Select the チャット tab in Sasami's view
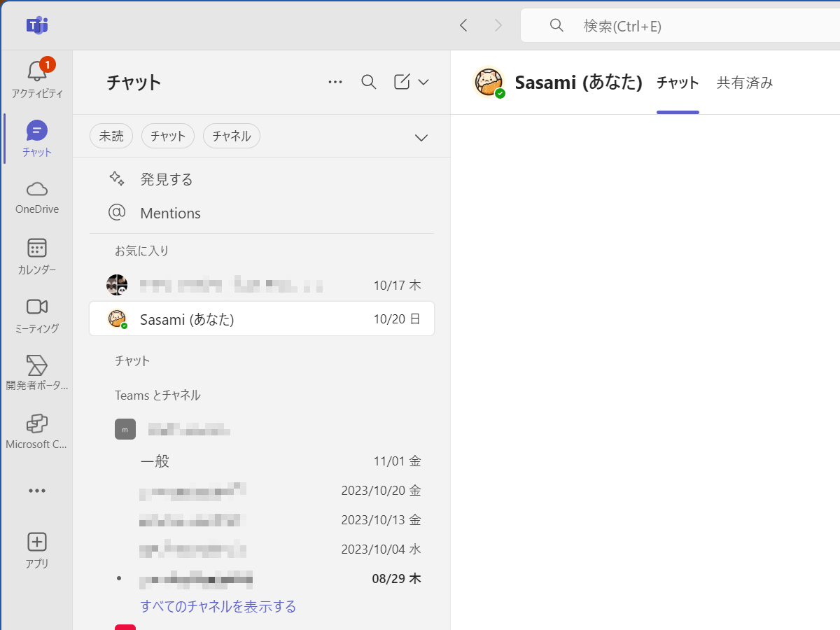840x630 pixels. click(x=677, y=82)
